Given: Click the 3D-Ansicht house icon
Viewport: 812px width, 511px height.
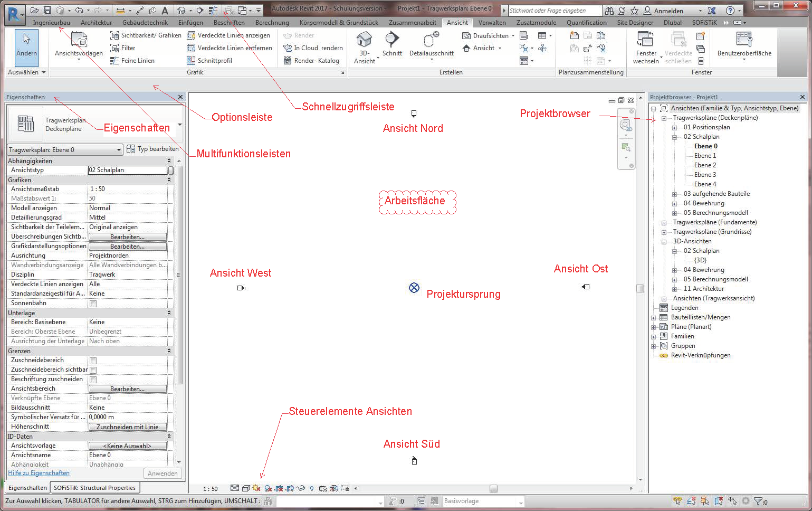Looking at the screenshot, I should tap(364, 40).
